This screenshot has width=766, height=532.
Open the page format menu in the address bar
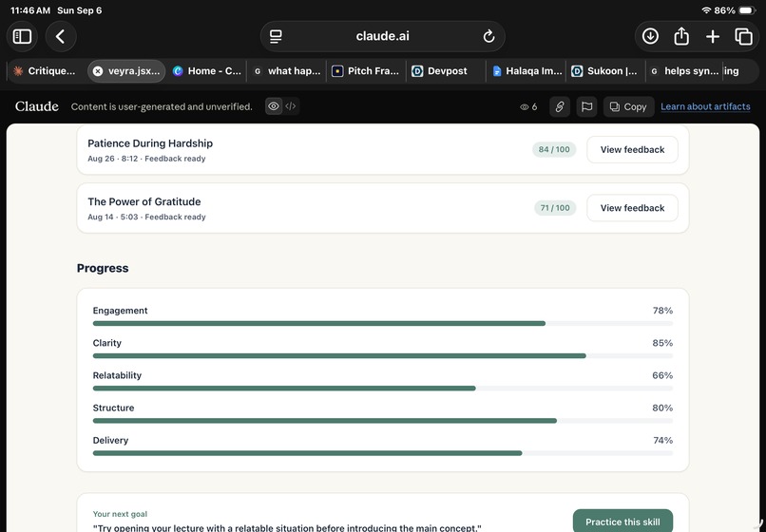[276, 37]
